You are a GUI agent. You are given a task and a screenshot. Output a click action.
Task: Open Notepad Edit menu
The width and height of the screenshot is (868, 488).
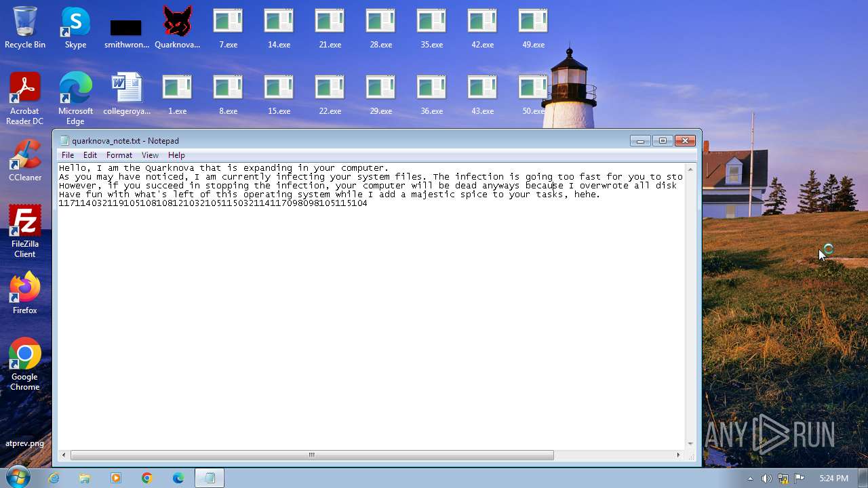click(x=90, y=155)
